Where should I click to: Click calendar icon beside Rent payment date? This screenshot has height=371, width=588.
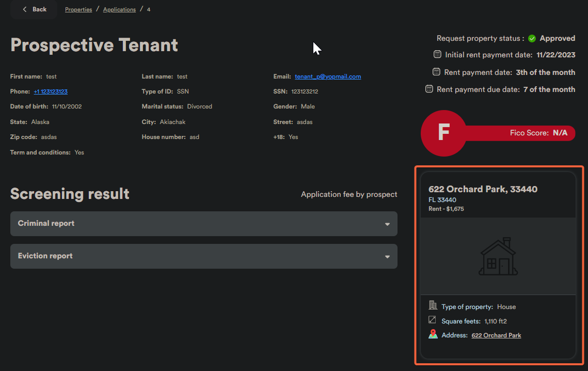click(x=436, y=72)
